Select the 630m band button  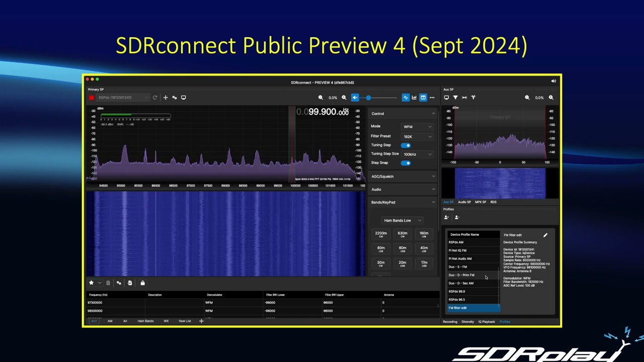pyautogui.click(x=403, y=234)
